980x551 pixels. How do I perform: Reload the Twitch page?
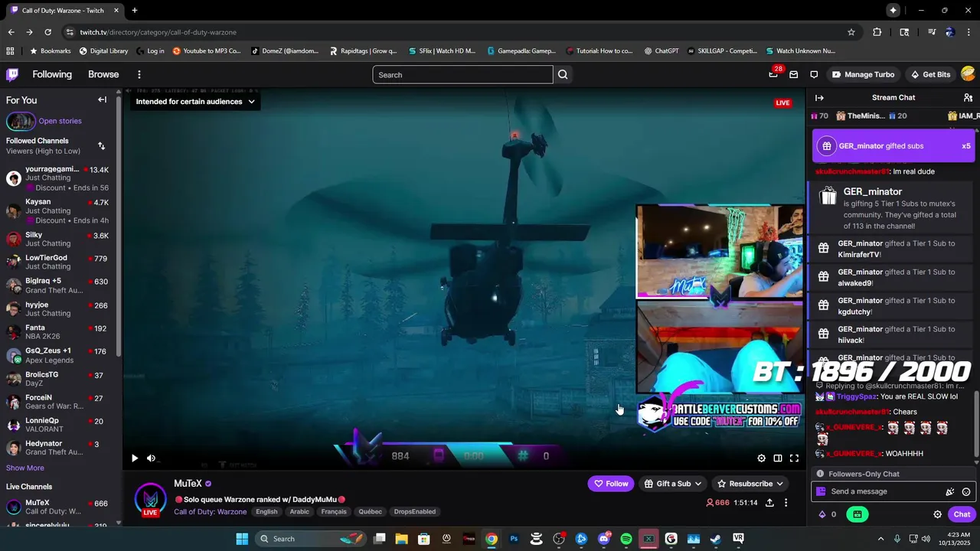pyautogui.click(x=47, y=32)
